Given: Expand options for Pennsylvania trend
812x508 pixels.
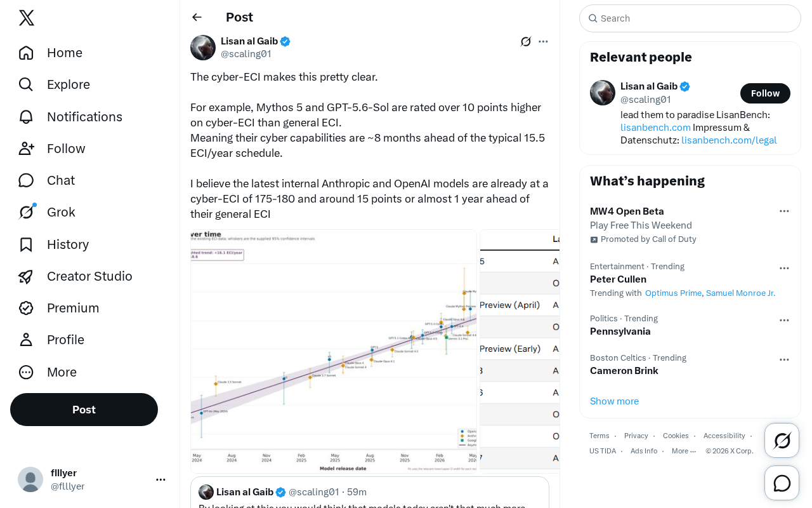Looking at the screenshot, I should 784,320.
